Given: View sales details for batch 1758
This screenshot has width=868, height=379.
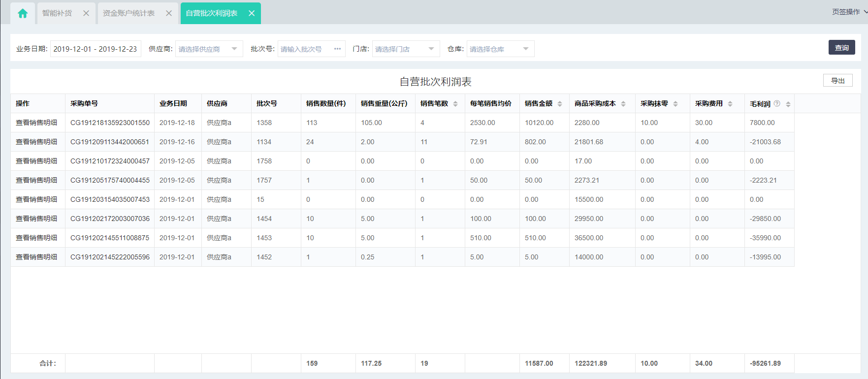Looking at the screenshot, I should point(36,161).
